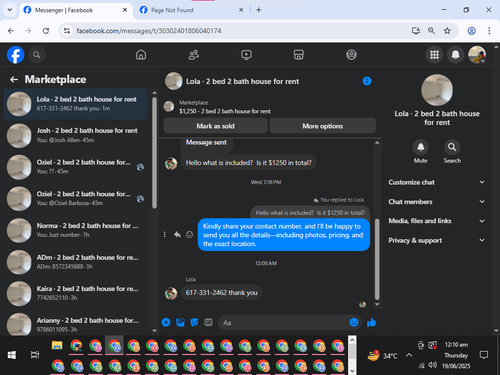Click Lola's header profile thumbnail

[x=174, y=81]
